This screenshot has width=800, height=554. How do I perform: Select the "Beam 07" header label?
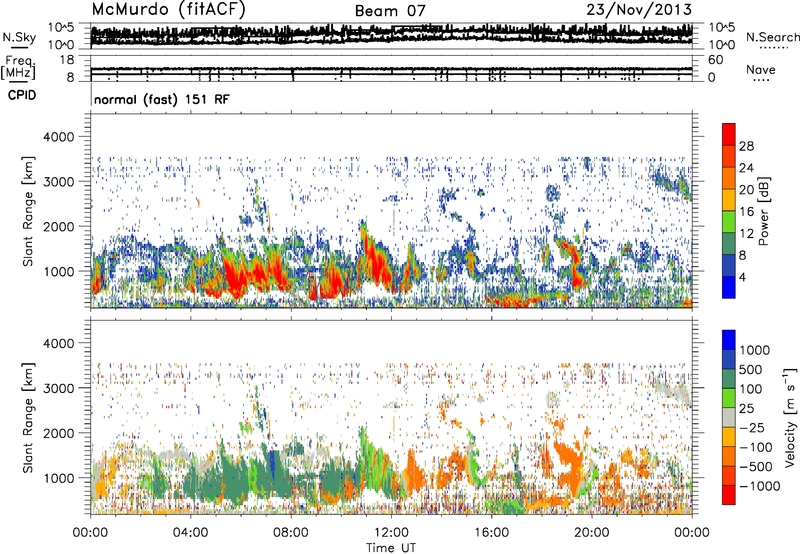pos(389,11)
